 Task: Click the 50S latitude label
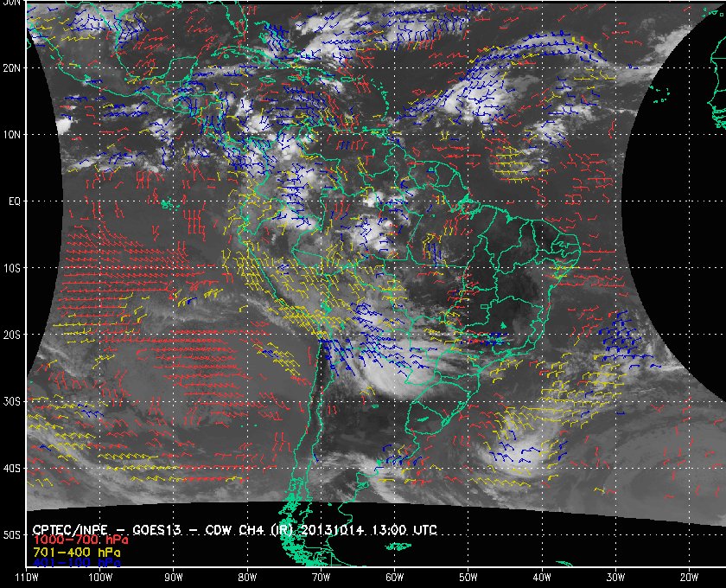pyautogui.click(x=11, y=534)
